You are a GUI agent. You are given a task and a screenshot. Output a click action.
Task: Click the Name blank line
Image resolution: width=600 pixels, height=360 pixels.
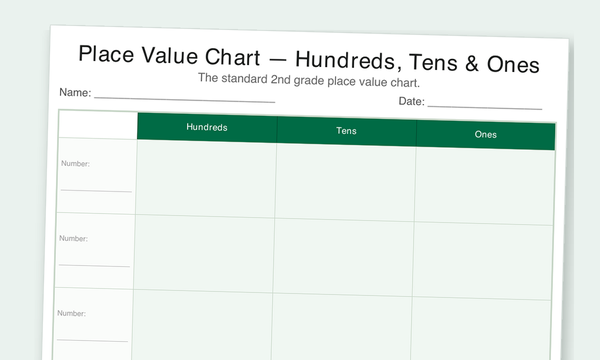tap(184, 99)
